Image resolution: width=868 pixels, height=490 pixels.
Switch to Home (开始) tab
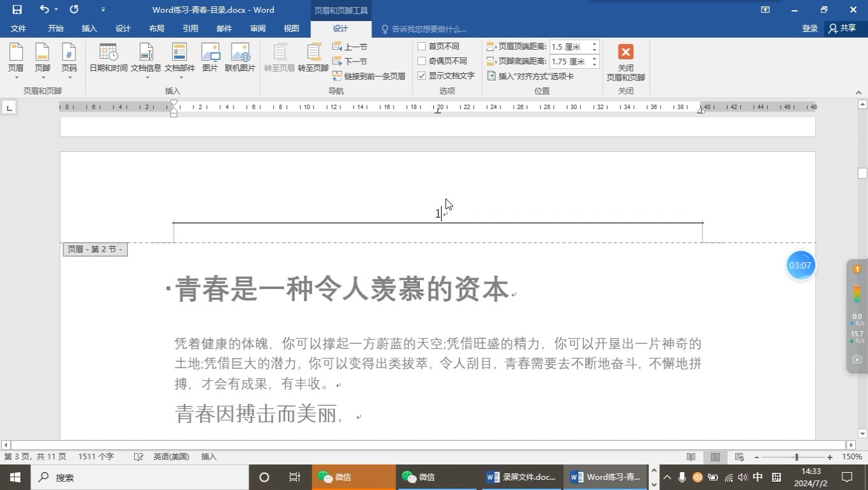click(x=56, y=29)
